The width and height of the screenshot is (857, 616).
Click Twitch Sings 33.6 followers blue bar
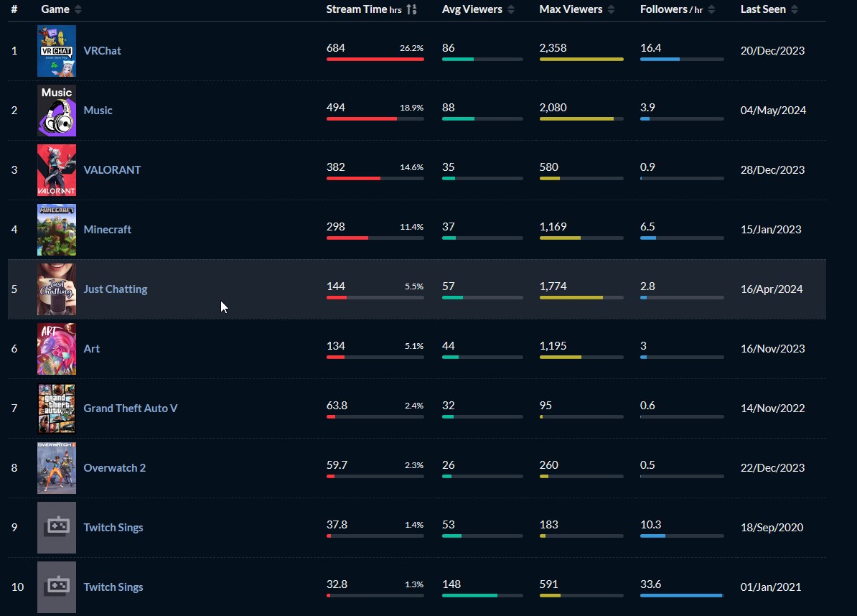681,595
